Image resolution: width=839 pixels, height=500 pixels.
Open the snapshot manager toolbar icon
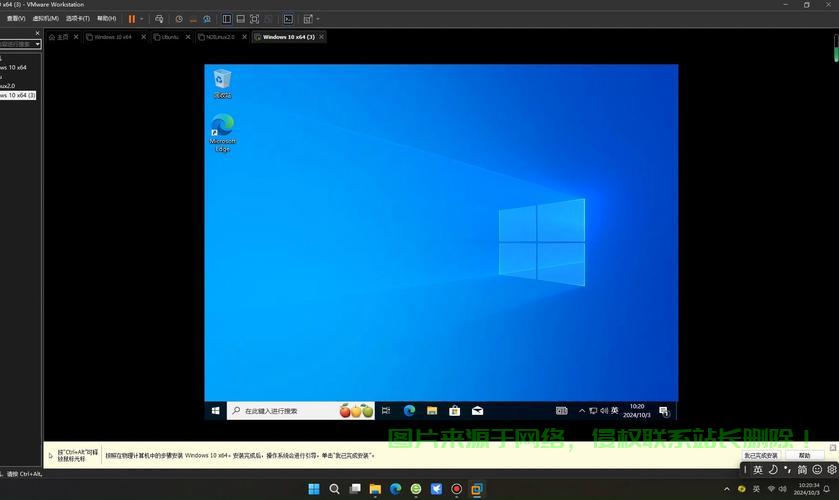[x=207, y=18]
